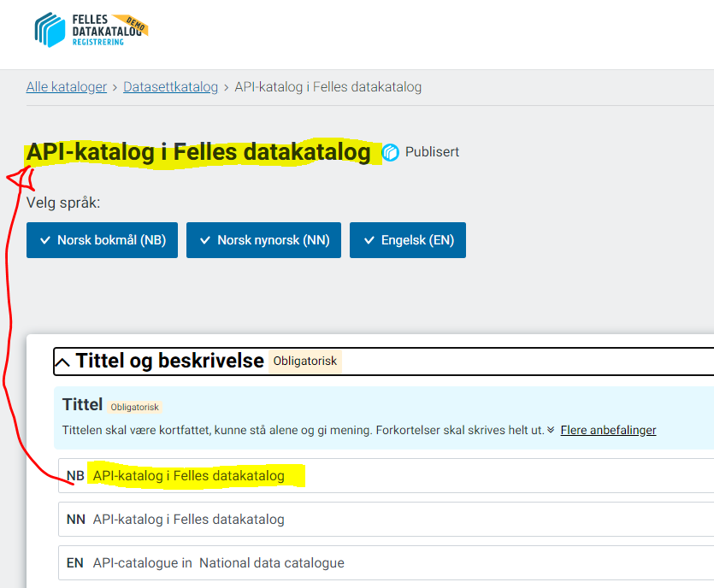Toggle the Norsk nynorsk (NN) language selection
The image size is (714, 588).
click(263, 239)
